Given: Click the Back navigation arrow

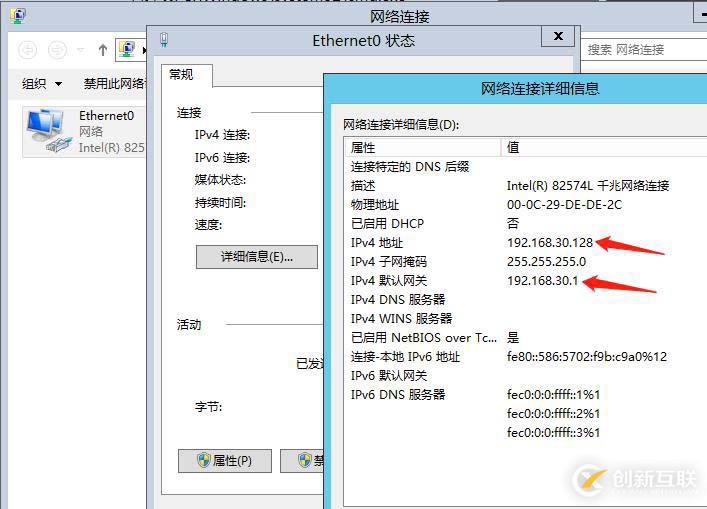Looking at the screenshot, I should (x=28, y=50).
